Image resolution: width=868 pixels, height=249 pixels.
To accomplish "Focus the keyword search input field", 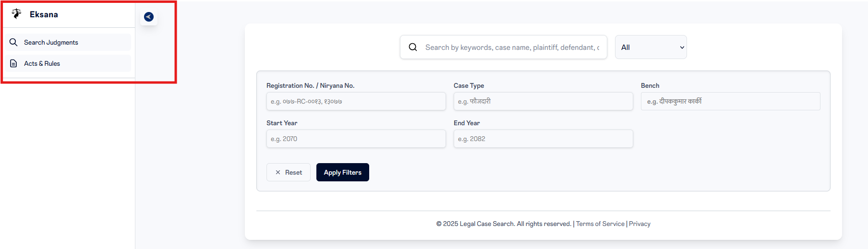I will pyautogui.click(x=512, y=47).
